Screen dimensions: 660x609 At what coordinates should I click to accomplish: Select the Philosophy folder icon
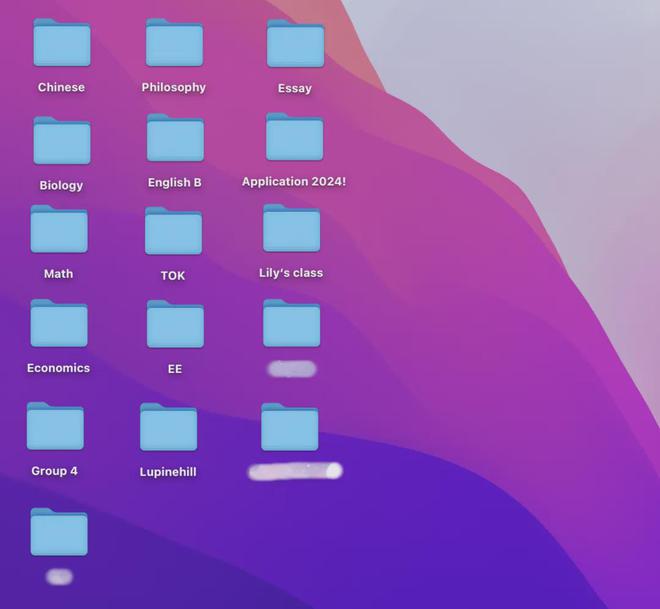pyautogui.click(x=174, y=43)
